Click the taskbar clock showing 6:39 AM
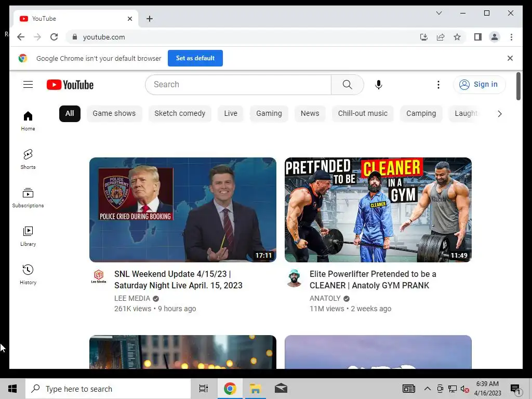The height and width of the screenshot is (399, 532). click(487, 389)
